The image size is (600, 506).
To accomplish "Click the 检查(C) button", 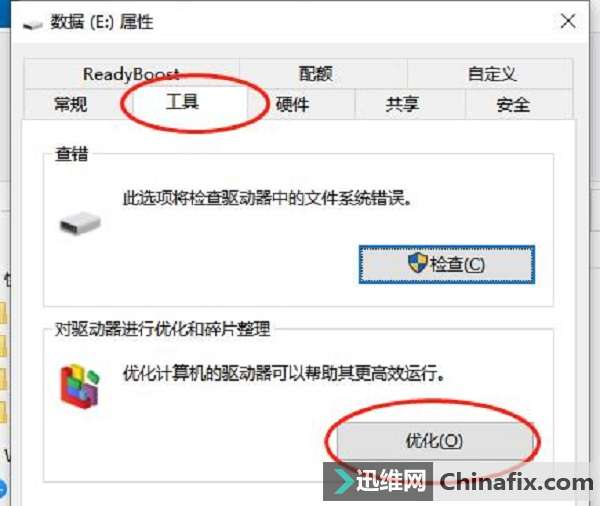I will (x=447, y=264).
